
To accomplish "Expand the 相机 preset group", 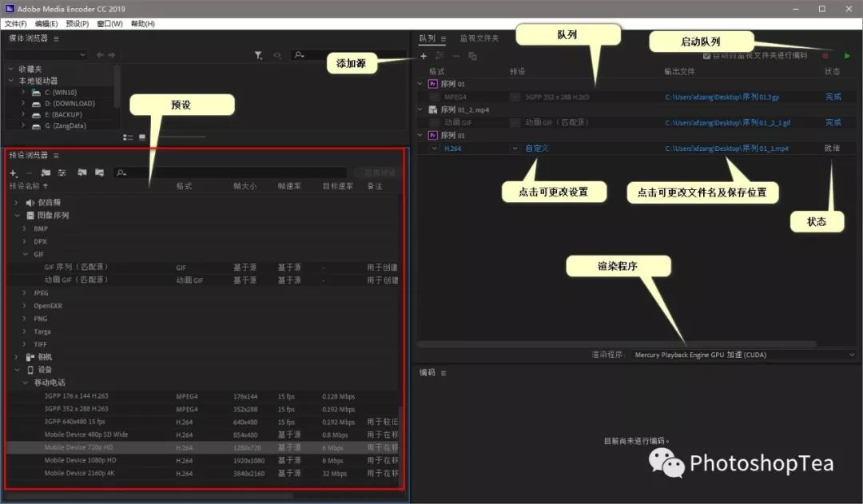I will [16, 357].
